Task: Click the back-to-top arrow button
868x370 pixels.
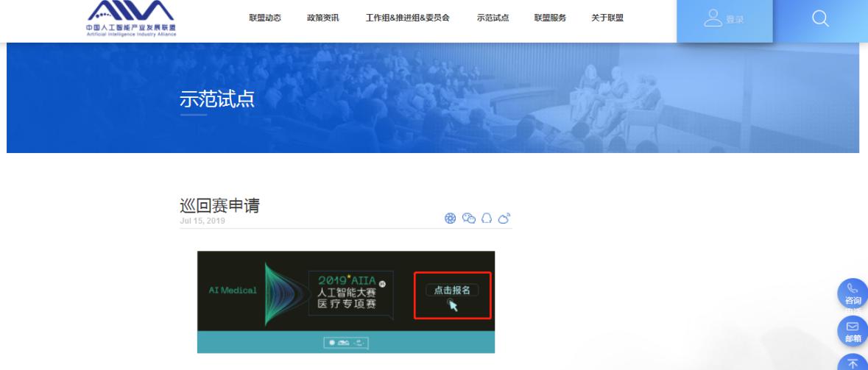Action: click(x=853, y=362)
